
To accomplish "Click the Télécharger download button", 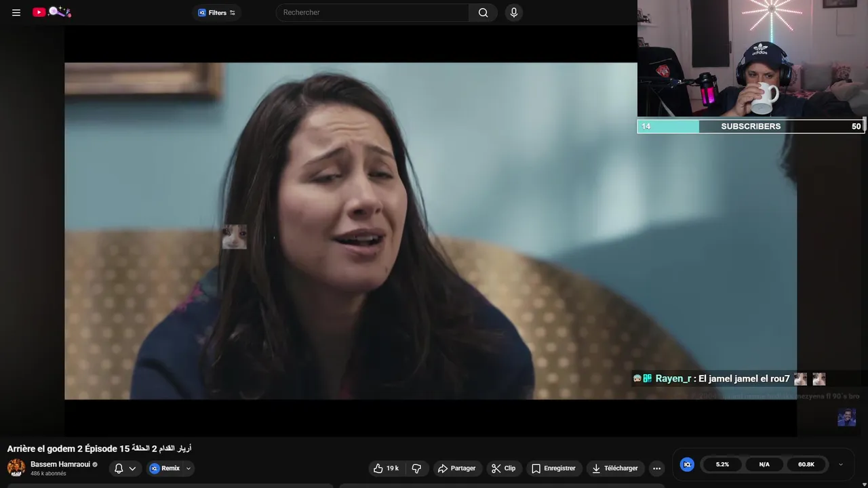I will pyautogui.click(x=615, y=468).
